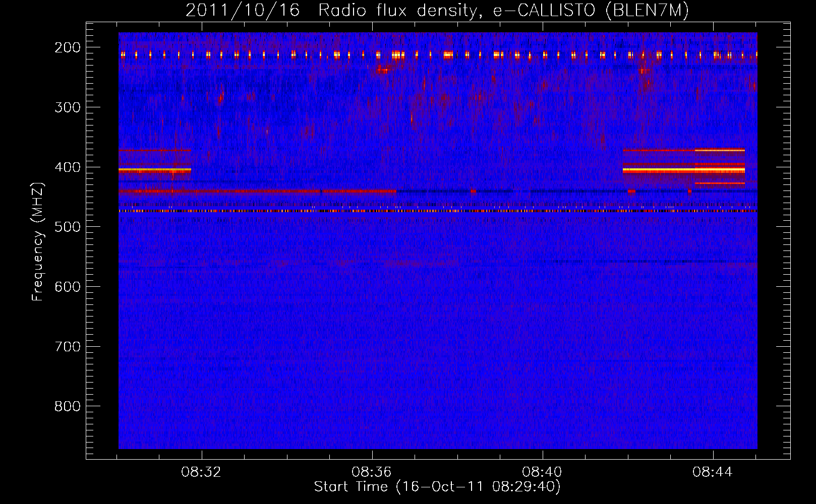Select the '500' frequency axis label

tap(68, 227)
